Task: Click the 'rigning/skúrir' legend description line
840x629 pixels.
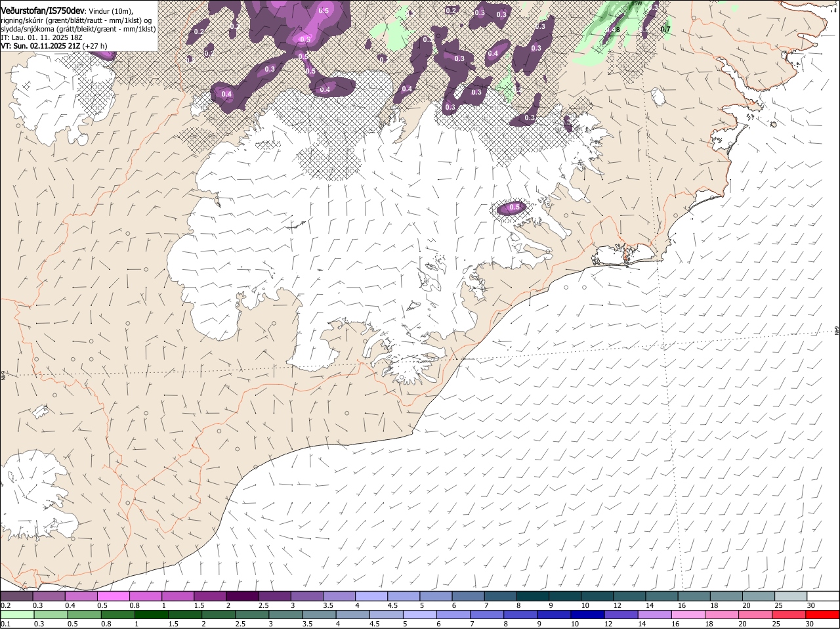Action: [x=76, y=20]
